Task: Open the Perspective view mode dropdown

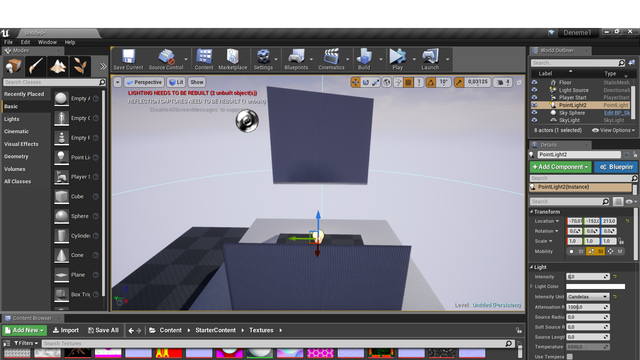Action: 144,82
